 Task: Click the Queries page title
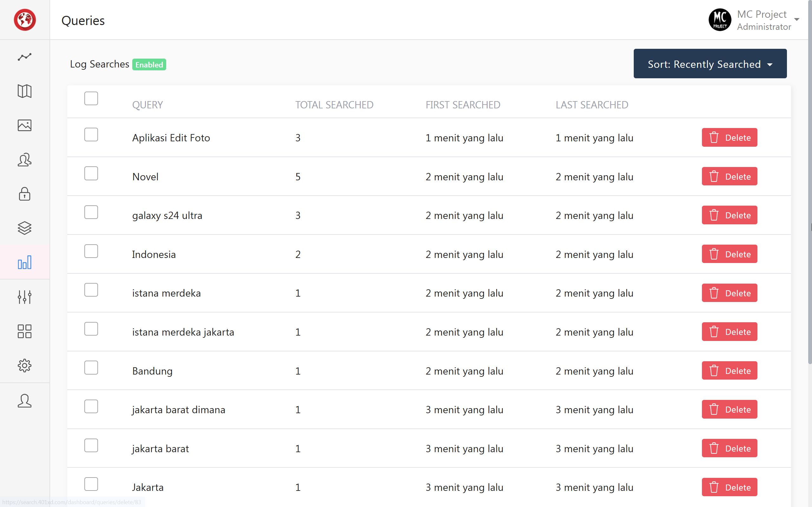(82, 20)
